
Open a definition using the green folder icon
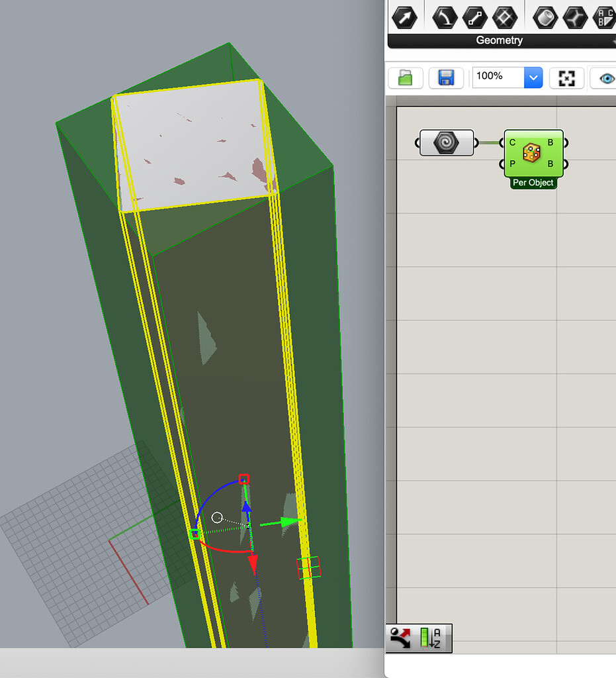tap(405, 77)
